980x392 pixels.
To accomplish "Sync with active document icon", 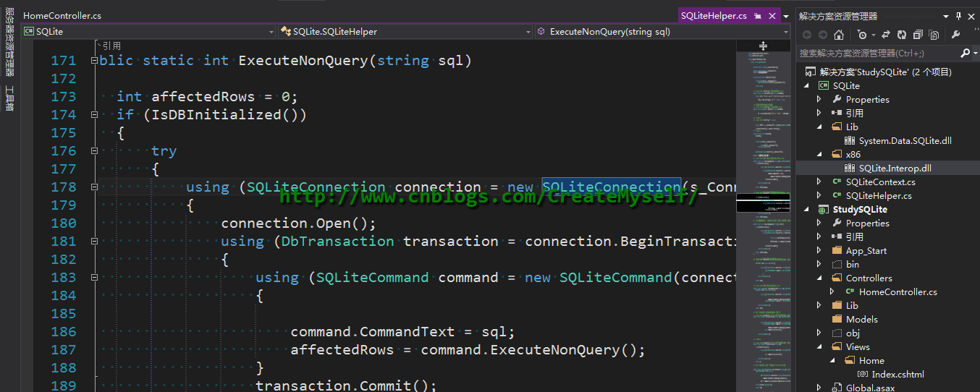I will [x=886, y=35].
